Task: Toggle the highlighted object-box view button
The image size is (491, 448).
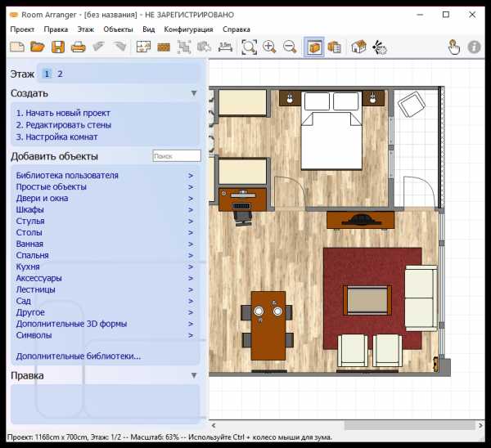Action: [x=314, y=47]
